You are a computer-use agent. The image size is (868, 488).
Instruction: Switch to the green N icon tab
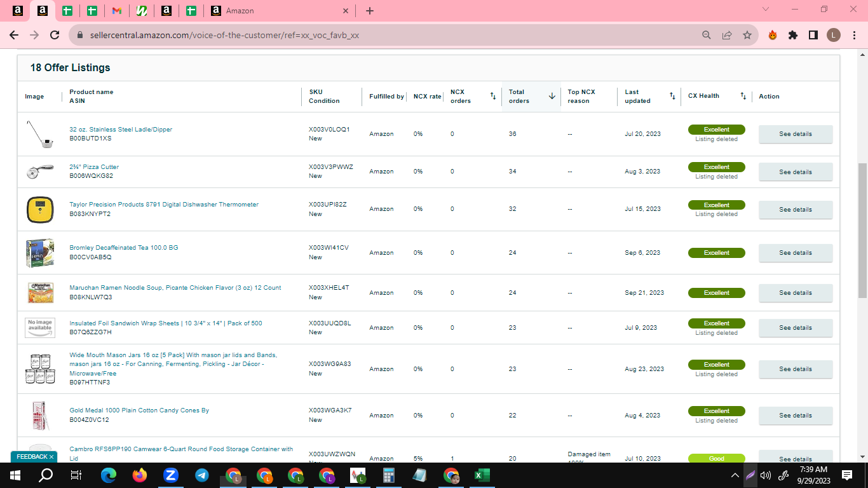pyautogui.click(x=142, y=11)
